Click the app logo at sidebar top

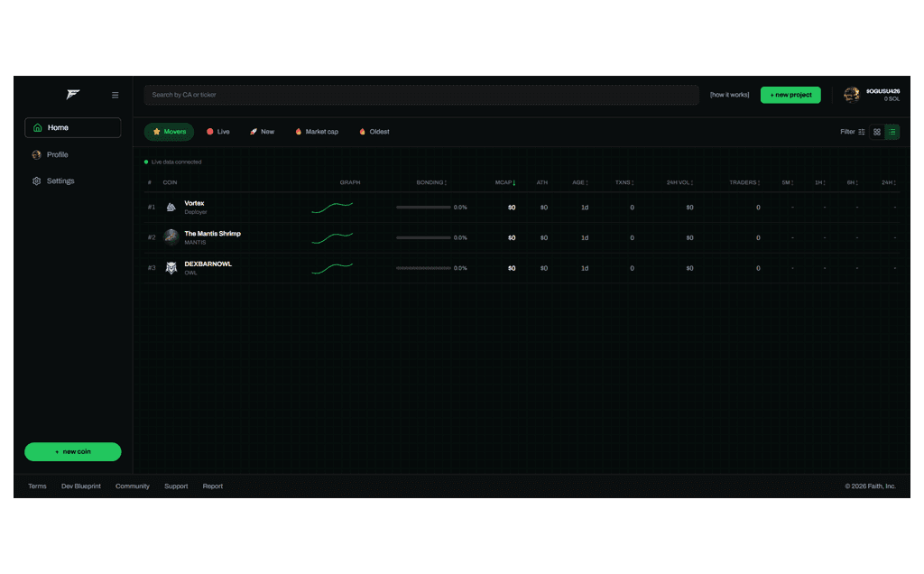72,95
